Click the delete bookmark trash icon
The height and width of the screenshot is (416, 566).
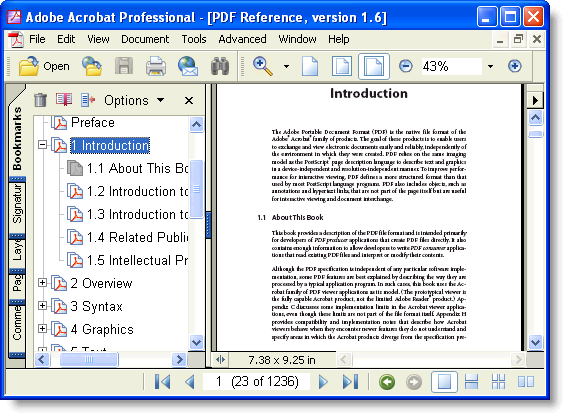[x=40, y=100]
